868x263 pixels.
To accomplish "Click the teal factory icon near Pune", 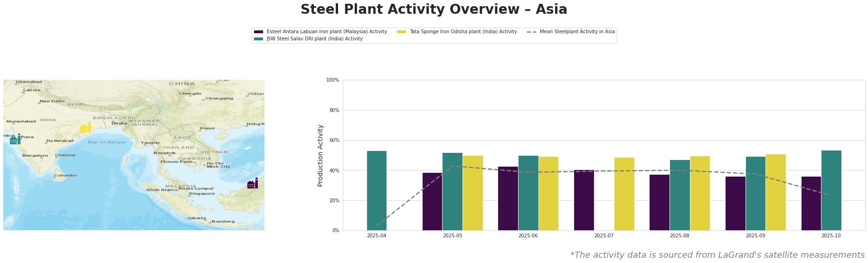I will pos(15,140).
